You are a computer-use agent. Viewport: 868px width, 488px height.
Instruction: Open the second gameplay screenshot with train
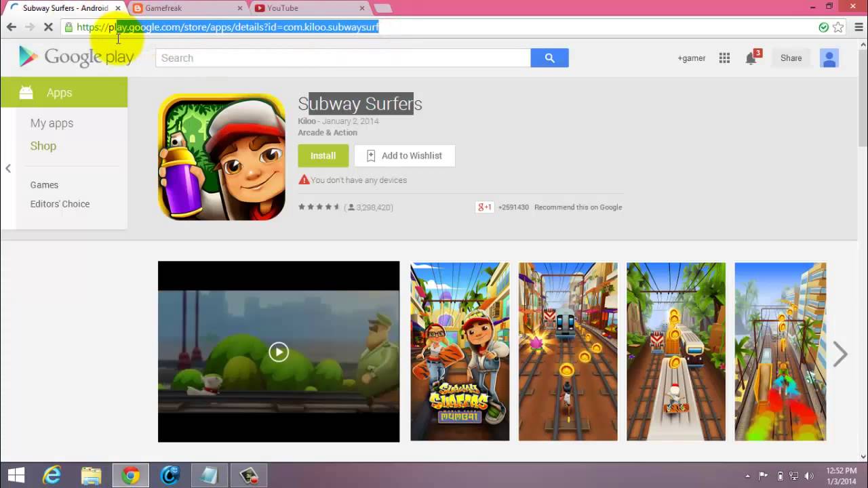(x=568, y=352)
